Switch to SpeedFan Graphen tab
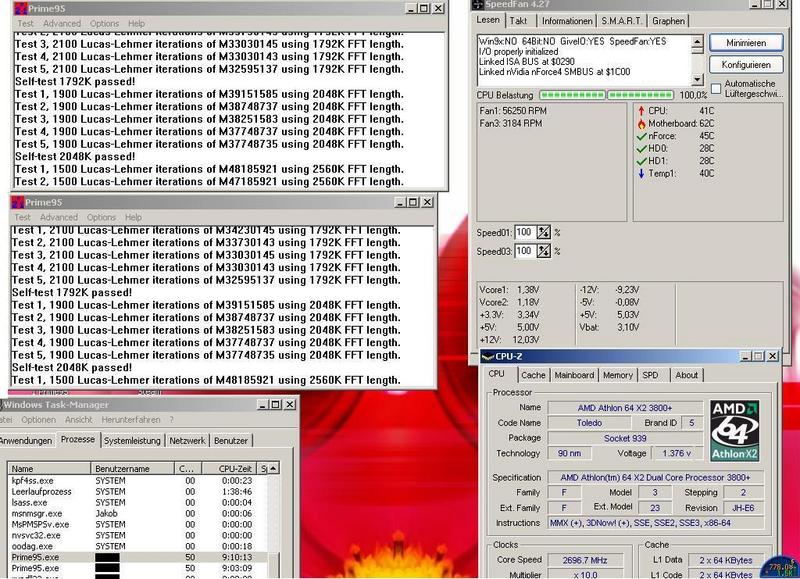Viewport: 800px width, 579px height. [668, 21]
